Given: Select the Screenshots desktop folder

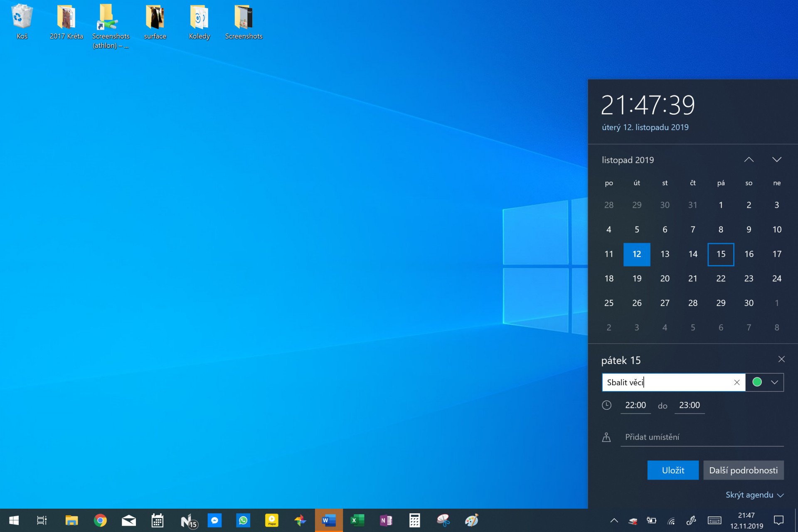Looking at the screenshot, I should pyautogui.click(x=244, y=22).
